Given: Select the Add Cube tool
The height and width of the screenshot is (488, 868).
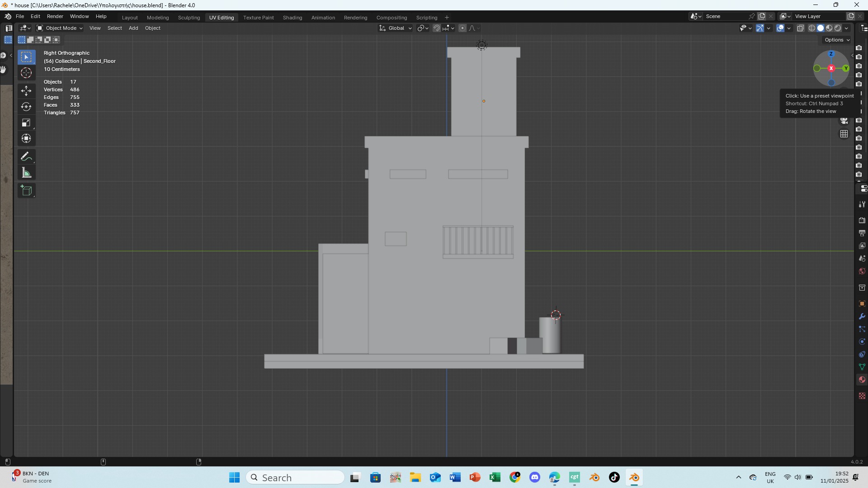Looking at the screenshot, I should coord(26,190).
